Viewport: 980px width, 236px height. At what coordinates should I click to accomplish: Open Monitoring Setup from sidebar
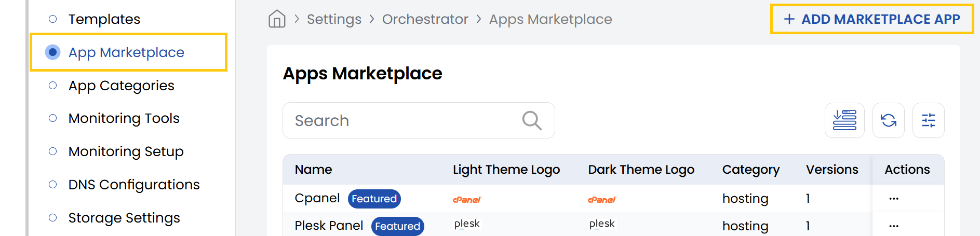click(x=126, y=151)
